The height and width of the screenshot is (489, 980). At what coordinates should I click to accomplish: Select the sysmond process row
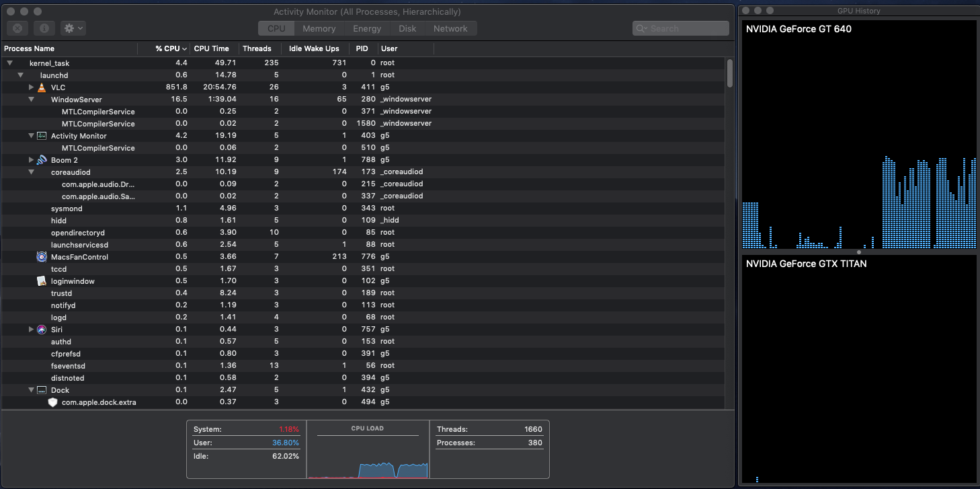(x=363, y=209)
